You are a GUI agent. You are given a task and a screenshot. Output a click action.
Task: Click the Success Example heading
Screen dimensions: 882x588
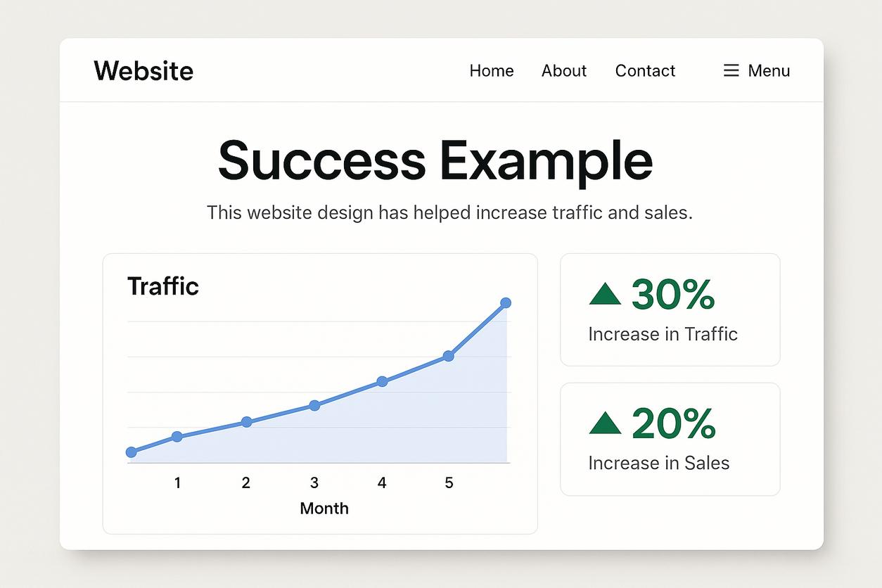pos(435,160)
